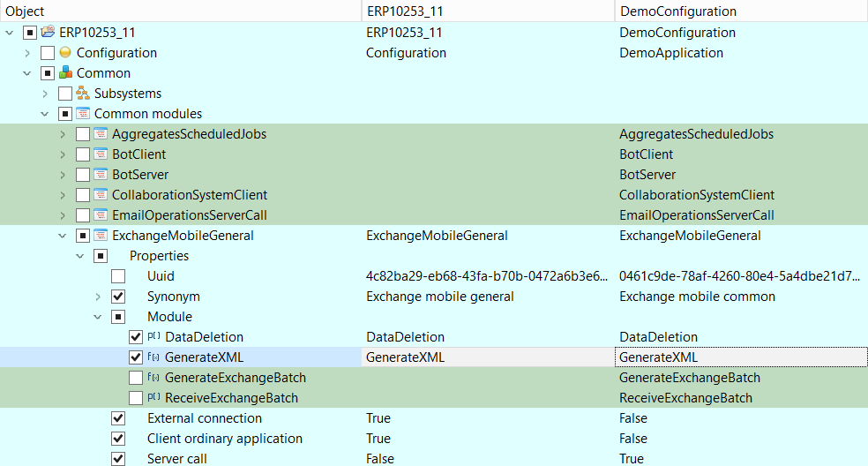The height and width of the screenshot is (466, 868).
Task: Uncheck the Synonym property checkbox
Action: tap(118, 297)
